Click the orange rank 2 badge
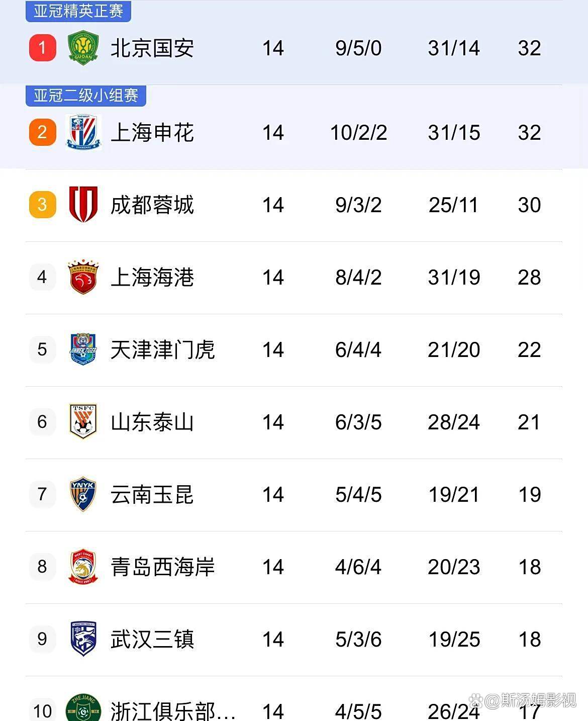 point(43,132)
